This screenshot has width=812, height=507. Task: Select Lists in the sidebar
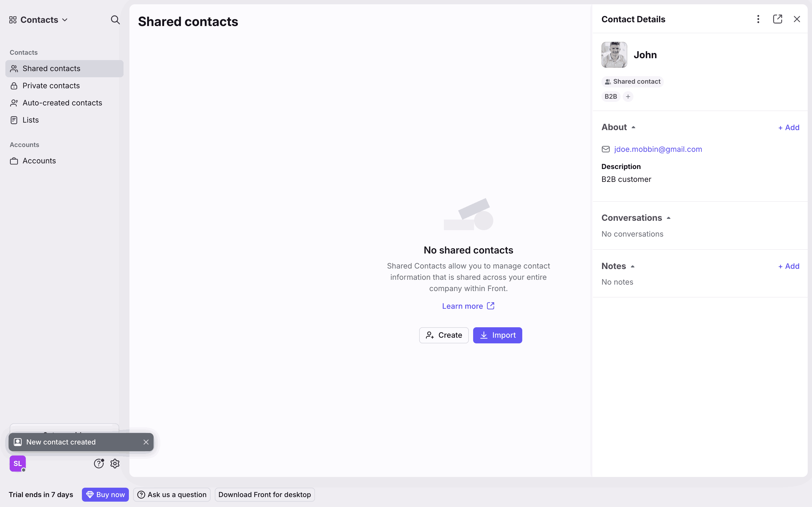pos(31,120)
